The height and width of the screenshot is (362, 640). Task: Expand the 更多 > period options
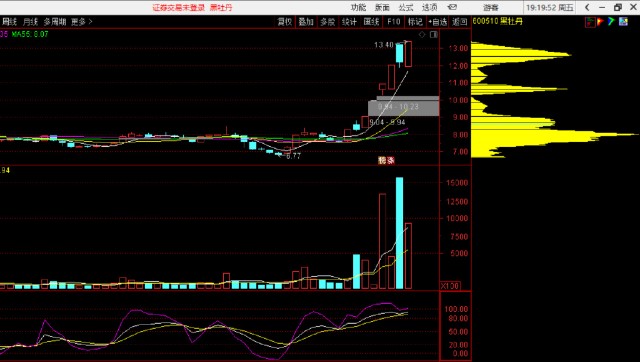point(82,22)
